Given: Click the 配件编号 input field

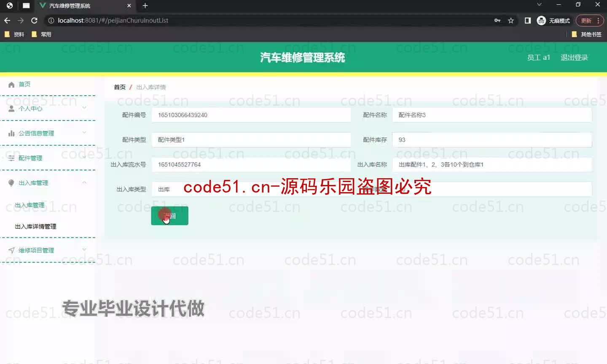Looking at the screenshot, I should (x=251, y=115).
